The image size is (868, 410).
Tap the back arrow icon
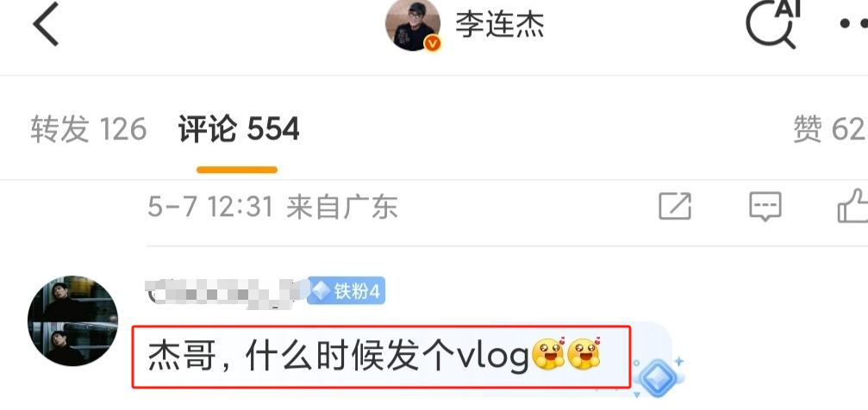[x=46, y=24]
